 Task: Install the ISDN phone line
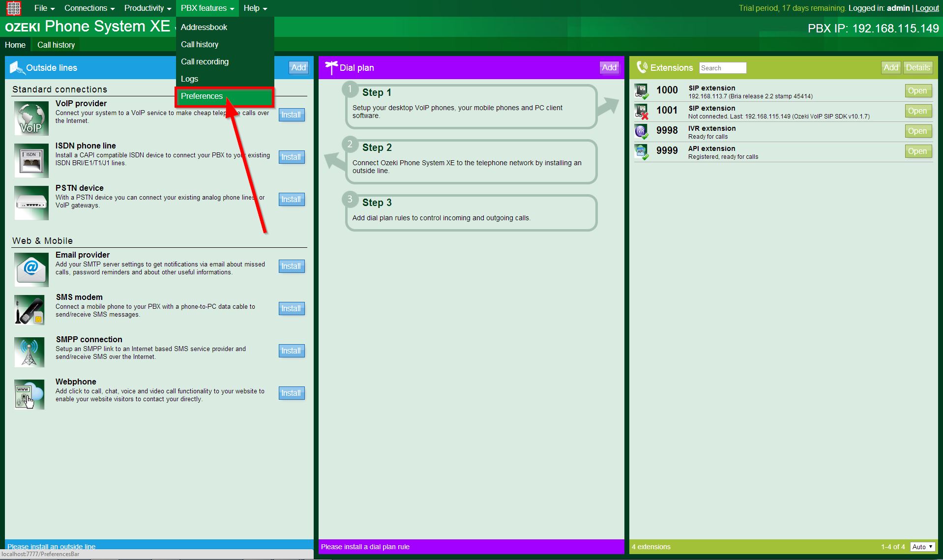coord(292,157)
